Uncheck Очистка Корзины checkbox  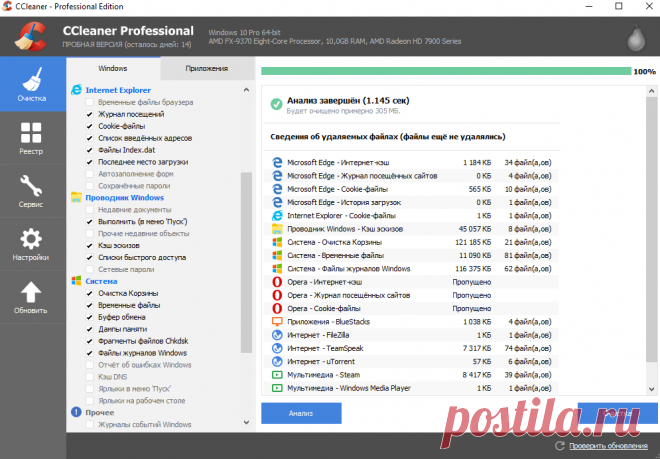tap(89, 293)
